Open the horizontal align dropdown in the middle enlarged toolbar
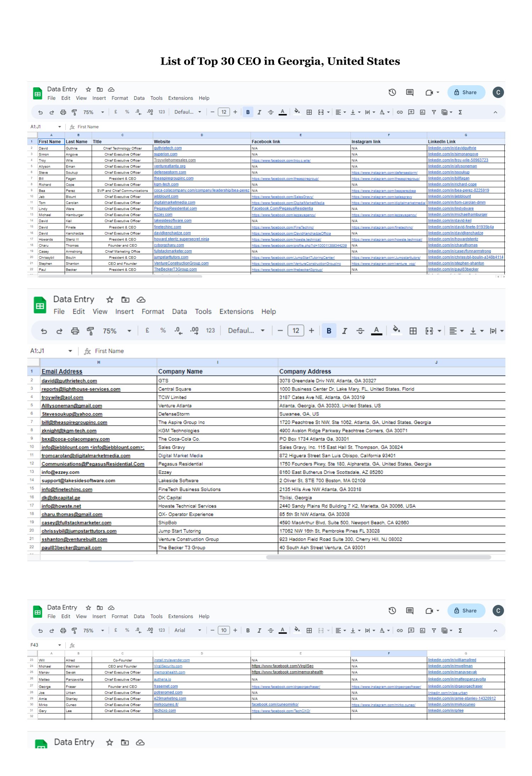The height and width of the screenshot is (776, 532). (x=456, y=331)
